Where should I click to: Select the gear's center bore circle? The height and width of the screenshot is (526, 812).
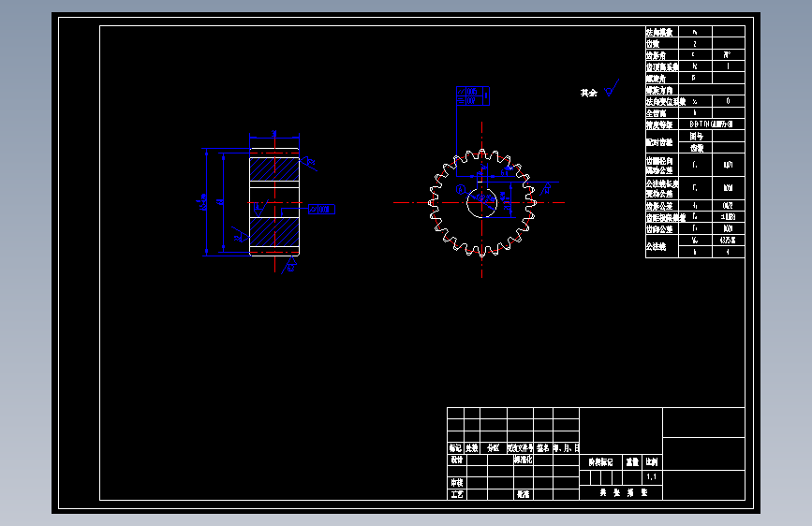click(481, 202)
